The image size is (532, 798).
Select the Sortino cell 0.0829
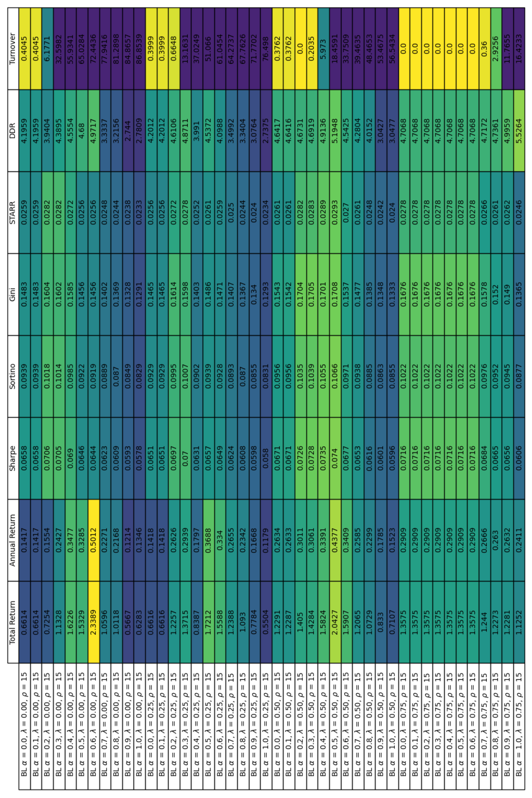pyautogui.click(x=140, y=376)
